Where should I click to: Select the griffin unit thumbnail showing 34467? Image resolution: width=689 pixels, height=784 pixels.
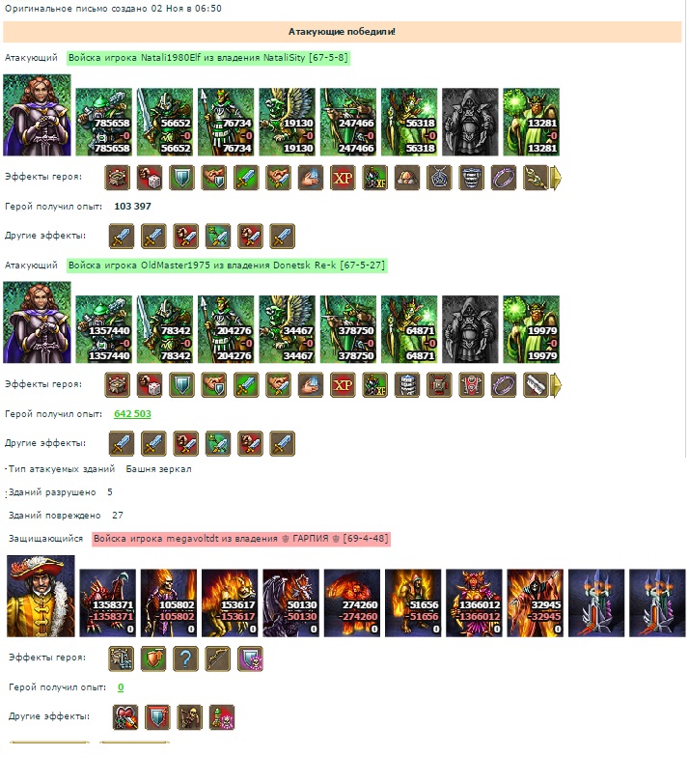point(288,329)
